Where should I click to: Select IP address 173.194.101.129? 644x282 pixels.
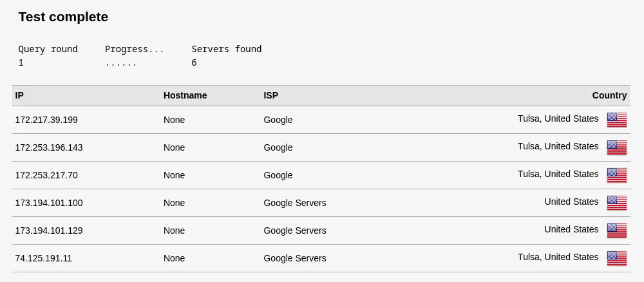[x=49, y=230]
